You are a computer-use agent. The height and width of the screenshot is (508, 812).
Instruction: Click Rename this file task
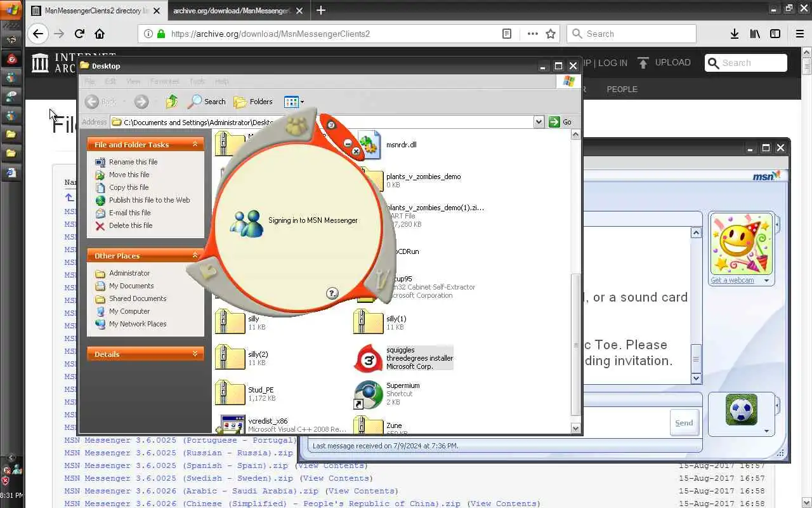133,162
